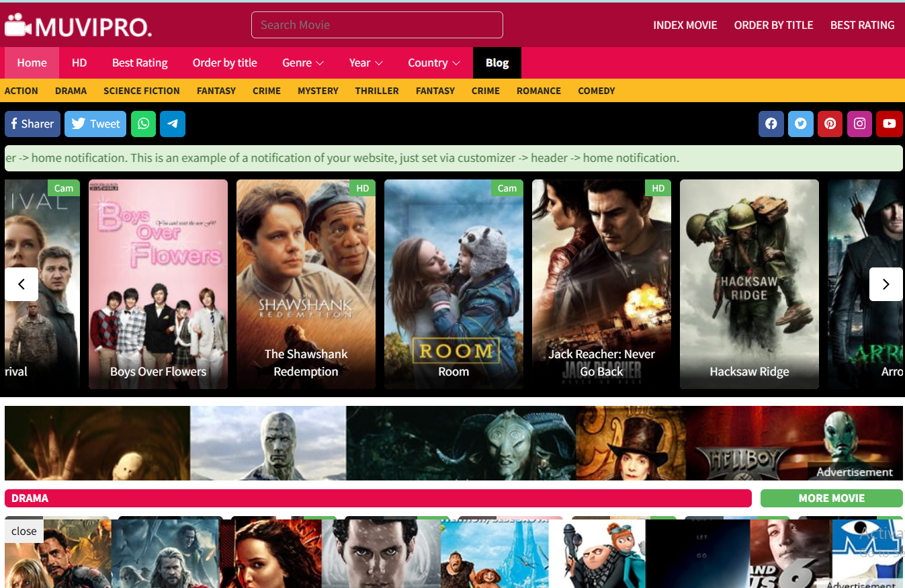Open the Pinterest social icon link
The height and width of the screenshot is (588, 905).
point(830,124)
